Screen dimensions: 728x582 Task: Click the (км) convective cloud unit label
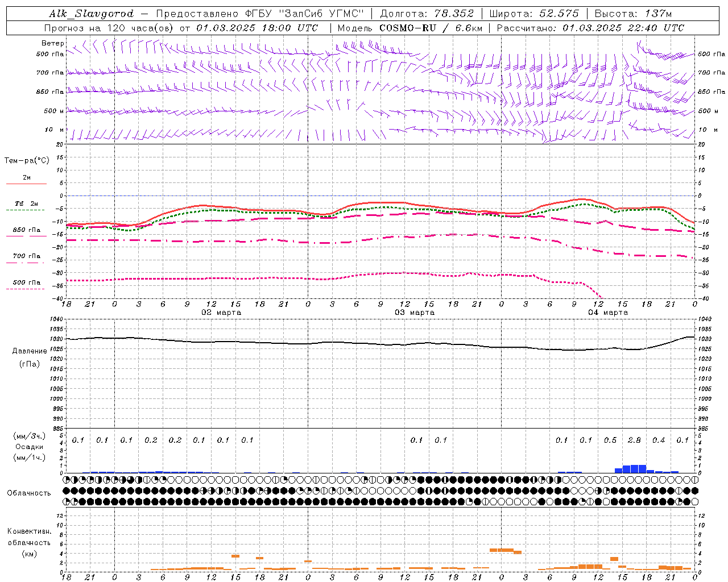click(30, 554)
